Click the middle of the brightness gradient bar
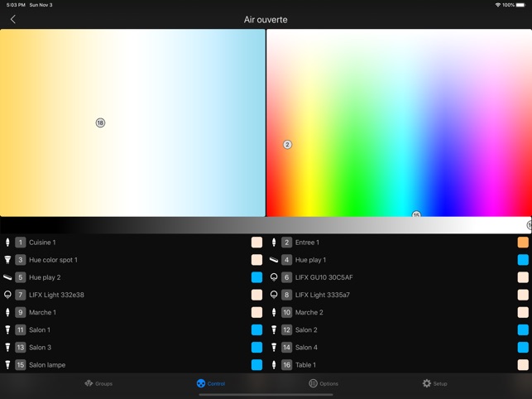Screen dimensions: 532x399 click(x=266, y=225)
